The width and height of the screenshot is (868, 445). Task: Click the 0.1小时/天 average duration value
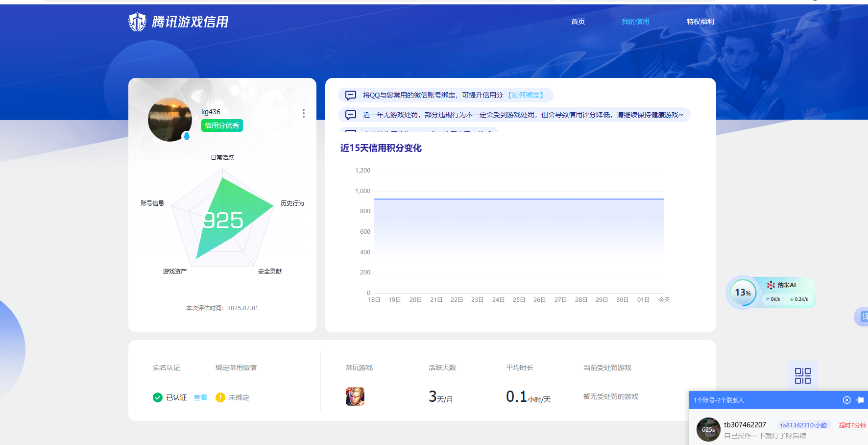(x=529, y=396)
